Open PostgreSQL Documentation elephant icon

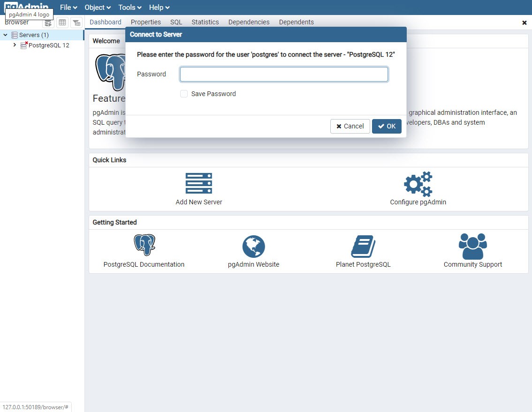[144, 245]
